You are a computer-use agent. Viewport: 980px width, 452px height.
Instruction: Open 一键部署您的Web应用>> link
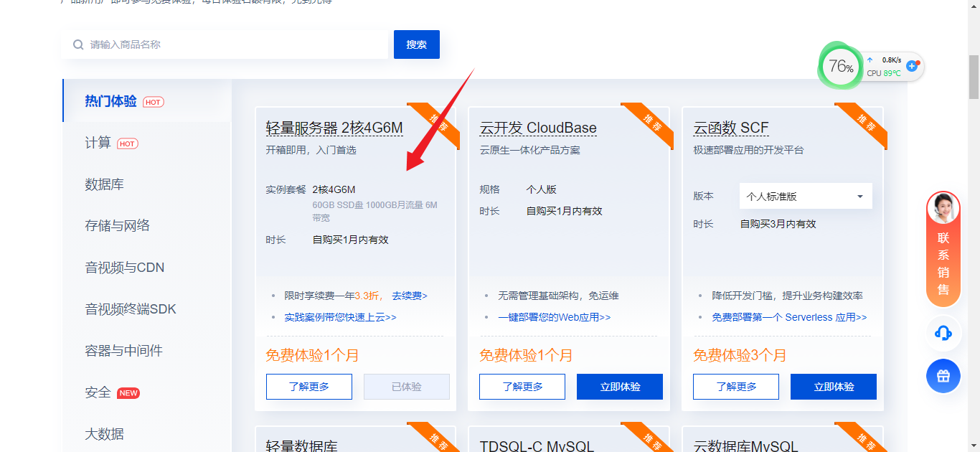(555, 317)
